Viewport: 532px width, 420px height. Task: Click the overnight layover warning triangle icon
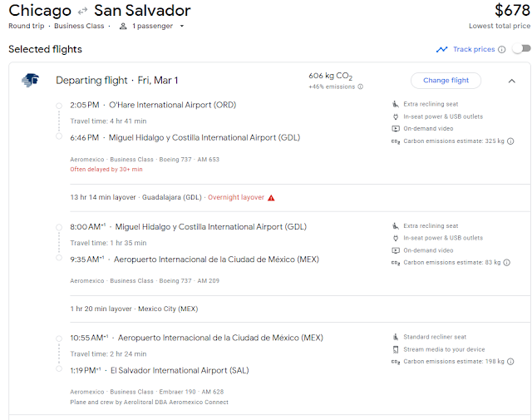271,198
